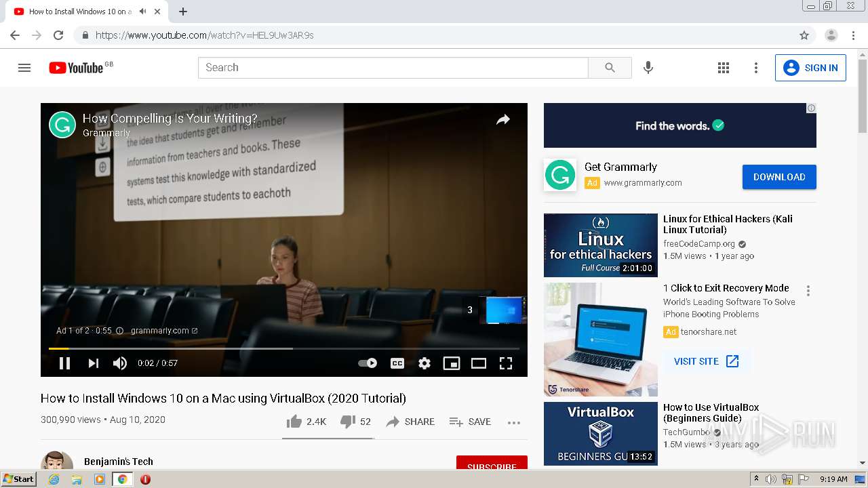Pause the playing video
The width and height of the screenshot is (868, 488).
click(65, 363)
